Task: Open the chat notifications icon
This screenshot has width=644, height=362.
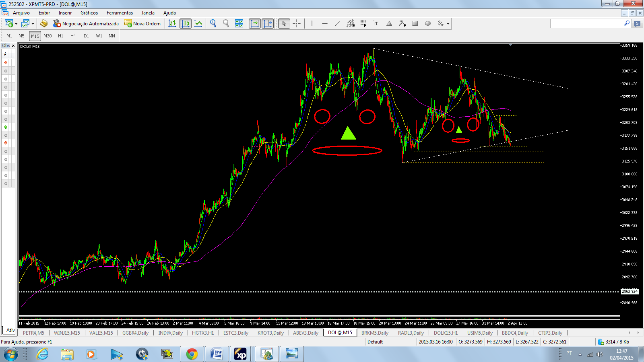Action: (637, 23)
